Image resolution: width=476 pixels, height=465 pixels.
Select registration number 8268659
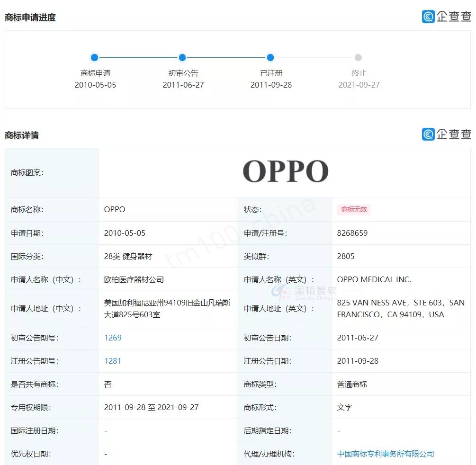(352, 233)
